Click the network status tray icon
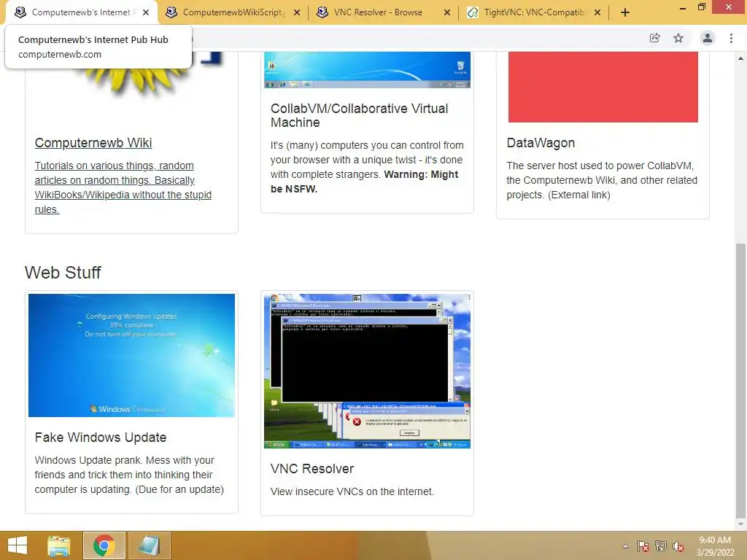 coord(661,546)
